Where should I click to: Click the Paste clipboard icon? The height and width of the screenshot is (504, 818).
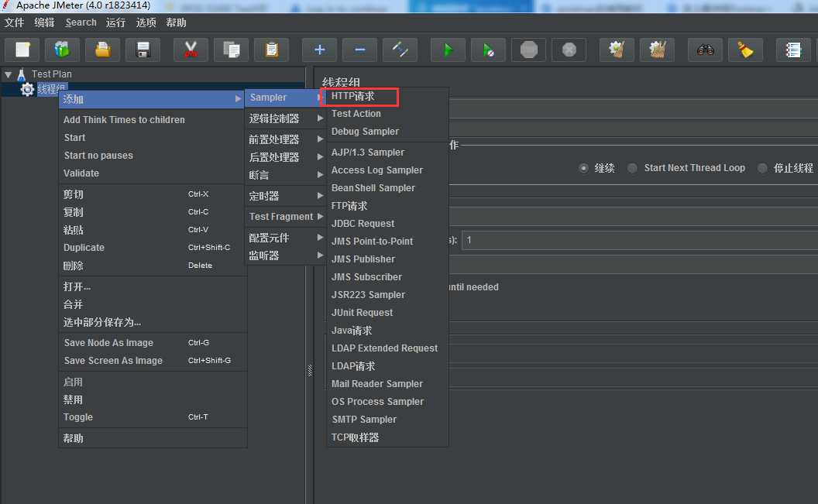[271, 50]
